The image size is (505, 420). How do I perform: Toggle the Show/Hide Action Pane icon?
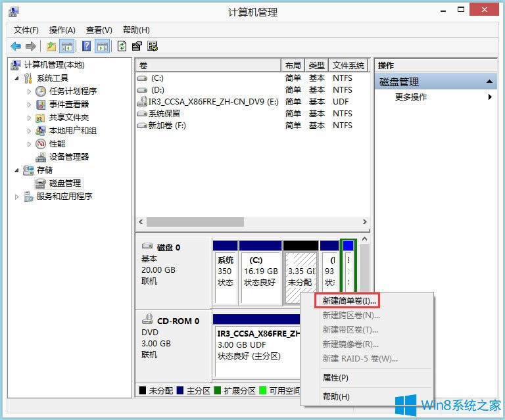point(103,47)
